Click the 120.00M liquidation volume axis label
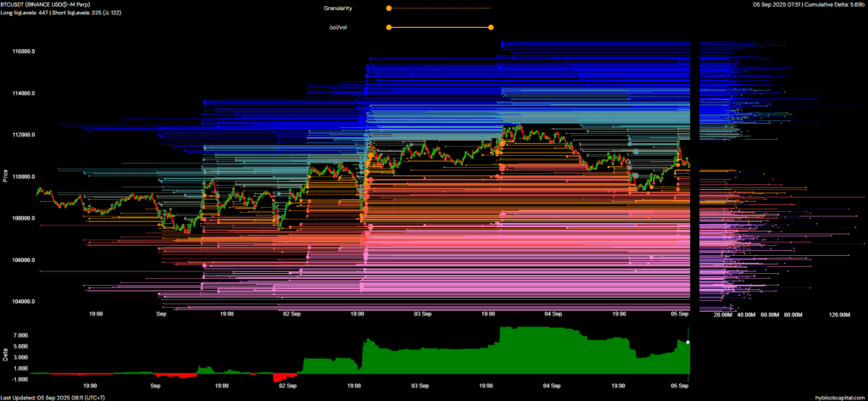 pos(838,314)
